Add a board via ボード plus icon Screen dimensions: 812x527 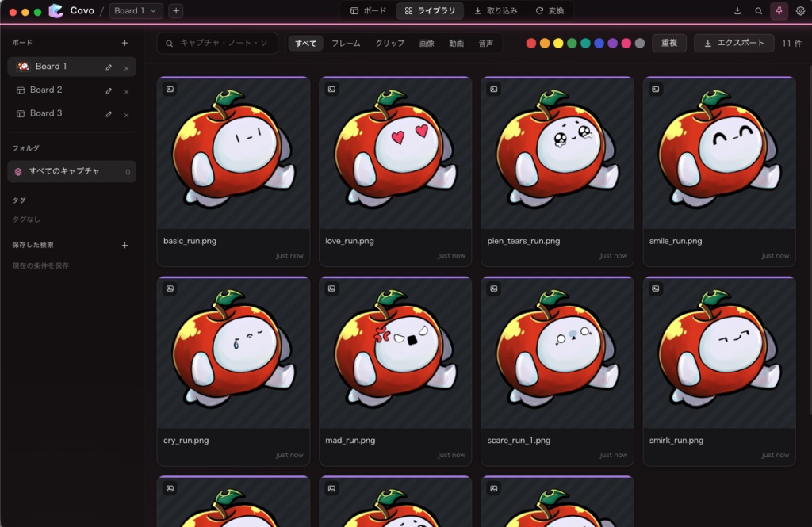tap(124, 43)
